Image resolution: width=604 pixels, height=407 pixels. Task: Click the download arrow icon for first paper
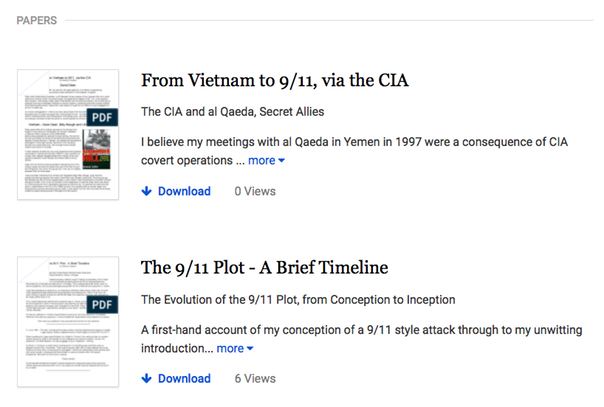(x=146, y=191)
